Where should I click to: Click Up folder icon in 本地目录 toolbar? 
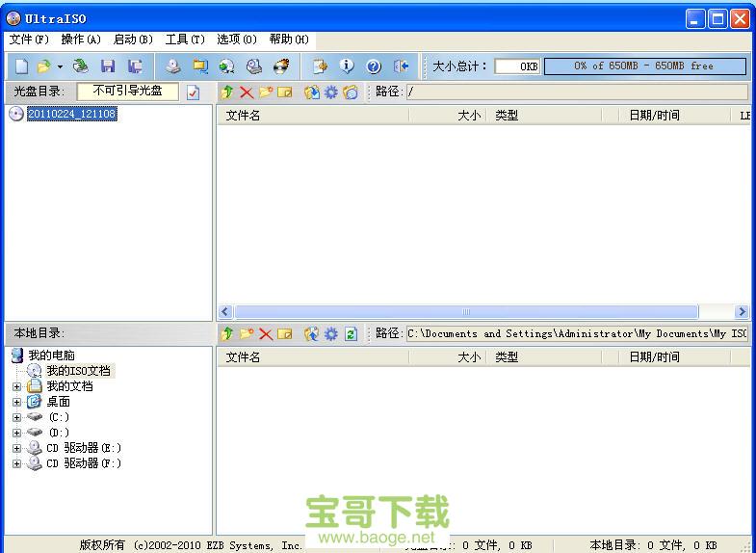tap(226, 333)
